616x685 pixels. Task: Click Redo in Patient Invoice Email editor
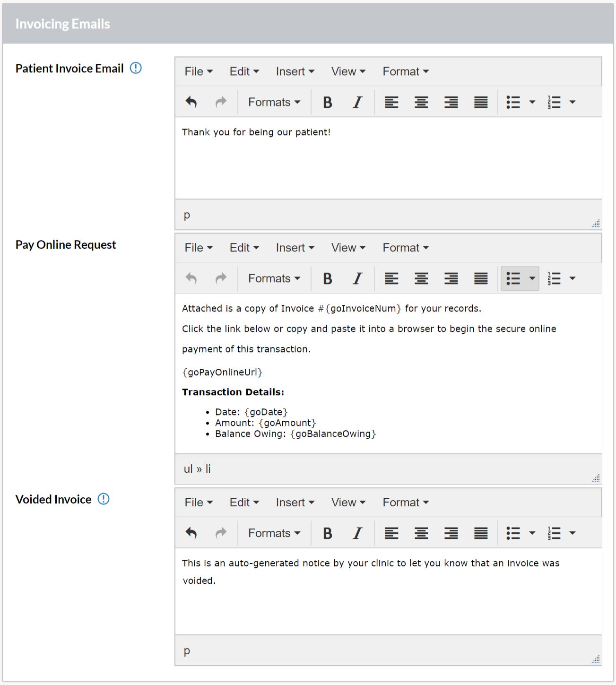[x=221, y=102]
